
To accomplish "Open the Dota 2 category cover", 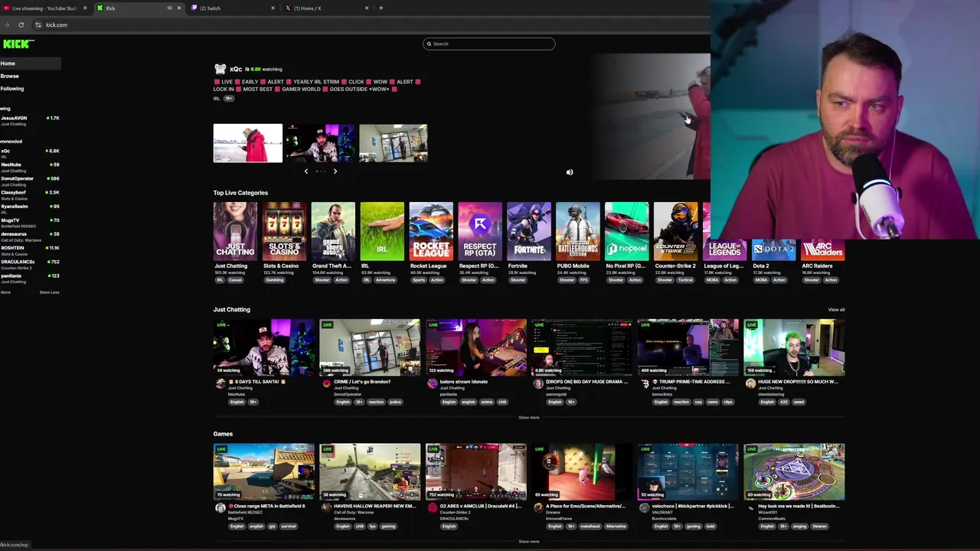I will pos(774,249).
